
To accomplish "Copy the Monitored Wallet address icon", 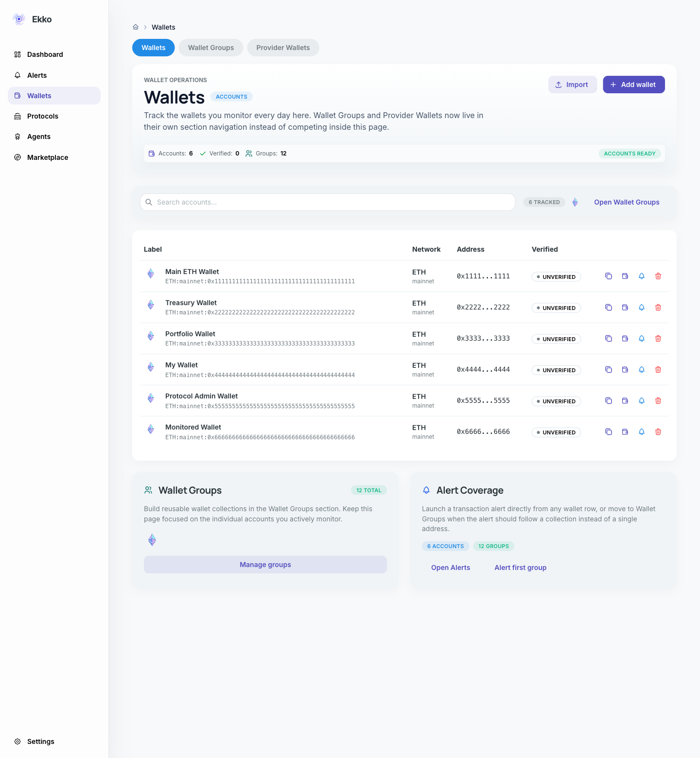I will point(609,431).
